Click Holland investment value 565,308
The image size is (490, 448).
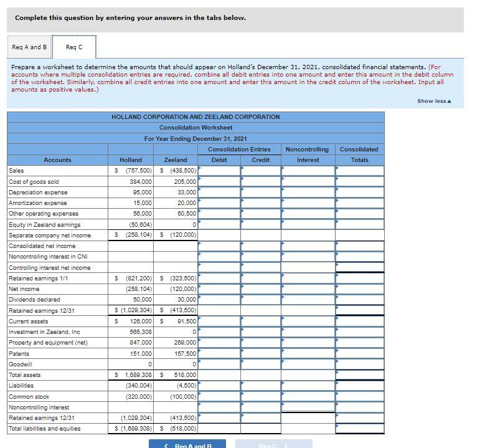click(x=141, y=332)
